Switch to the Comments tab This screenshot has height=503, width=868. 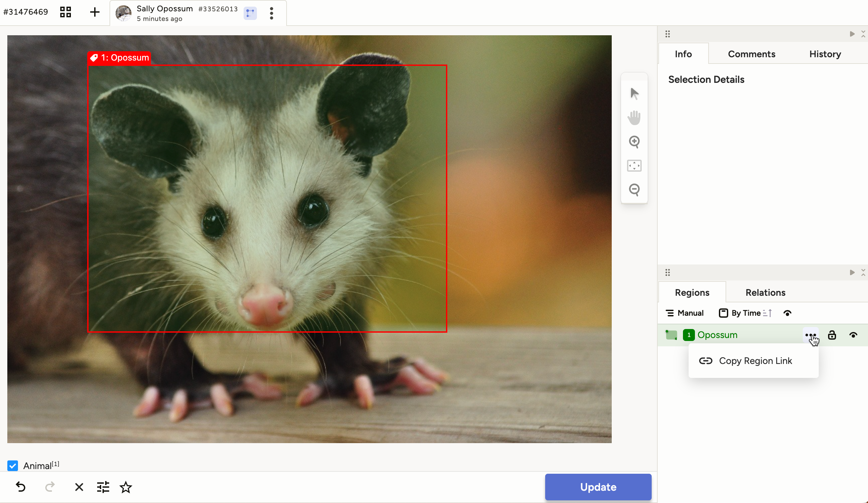point(752,54)
